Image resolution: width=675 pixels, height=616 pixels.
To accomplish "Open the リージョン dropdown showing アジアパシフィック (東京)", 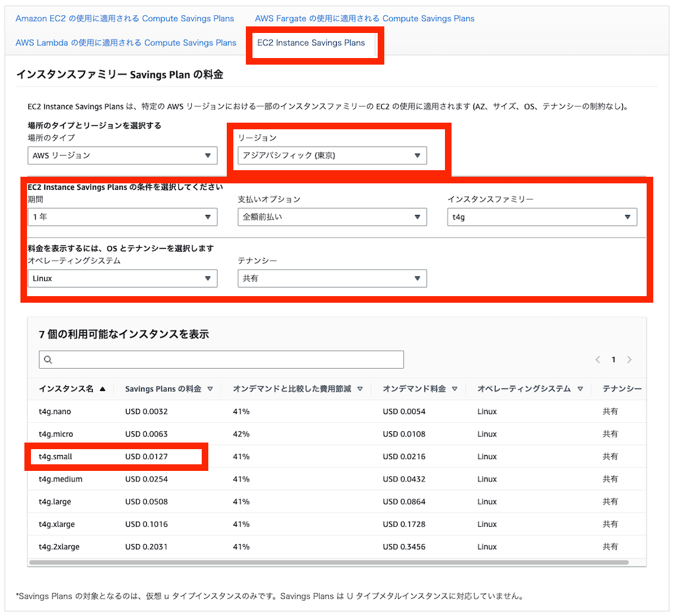I will (332, 156).
